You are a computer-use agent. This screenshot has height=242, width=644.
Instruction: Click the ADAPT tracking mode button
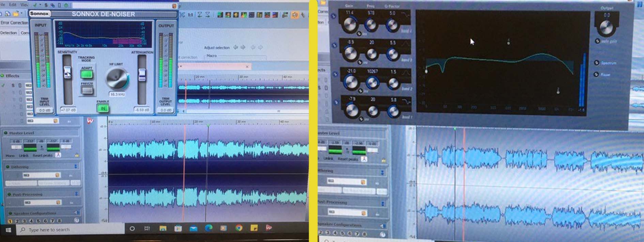(87, 74)
